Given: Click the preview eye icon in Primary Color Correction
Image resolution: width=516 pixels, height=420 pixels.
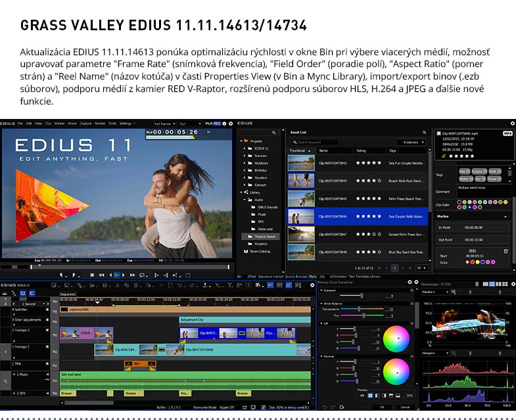Looking at the screenshot, I should [x=362, y=395].
